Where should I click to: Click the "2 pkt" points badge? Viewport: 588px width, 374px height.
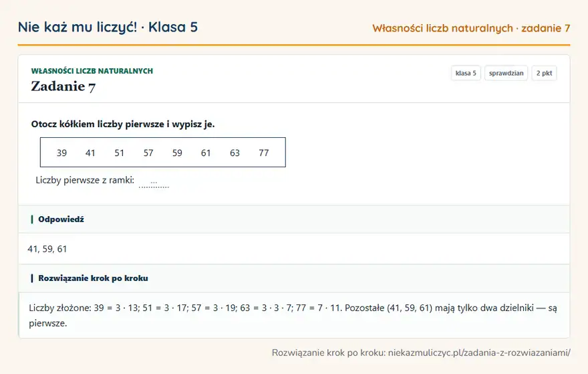tap(544, 73)
